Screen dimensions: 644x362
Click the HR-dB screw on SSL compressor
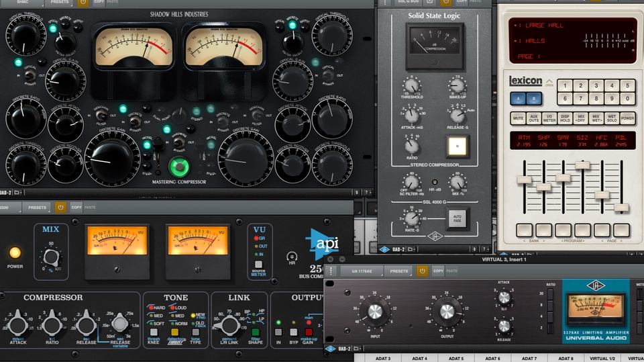(435, 182)
